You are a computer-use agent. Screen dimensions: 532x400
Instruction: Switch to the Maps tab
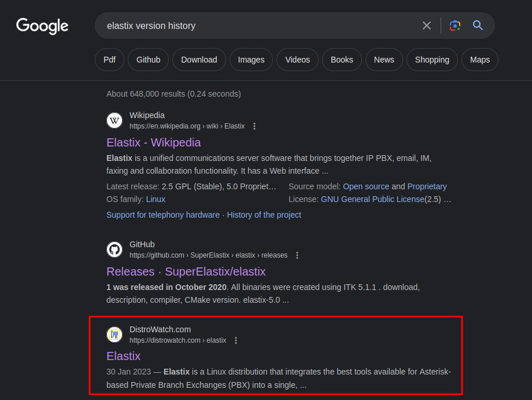click(480, 60)
